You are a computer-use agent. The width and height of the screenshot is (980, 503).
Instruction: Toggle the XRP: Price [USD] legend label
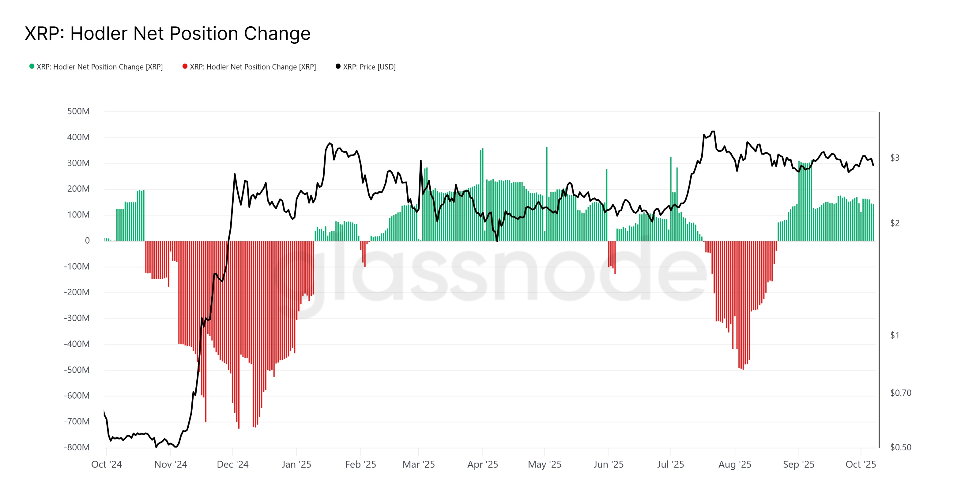click(x=369, y=67)
